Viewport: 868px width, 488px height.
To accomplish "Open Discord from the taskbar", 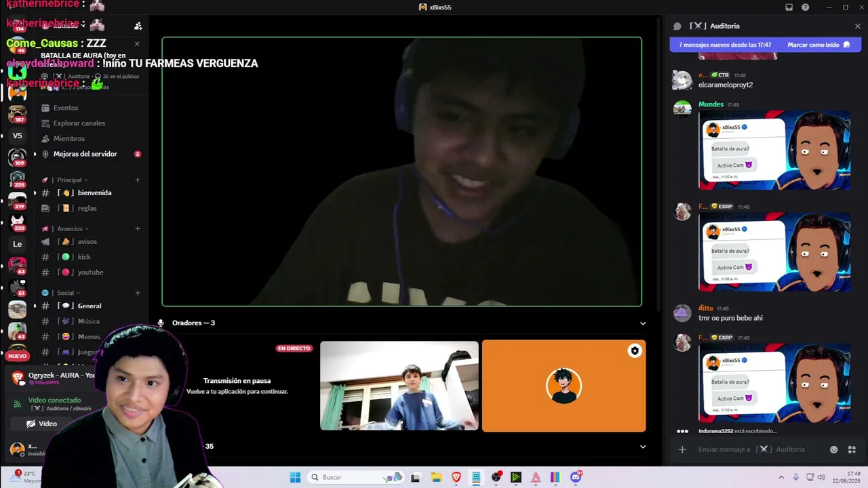I will [576, 477].
